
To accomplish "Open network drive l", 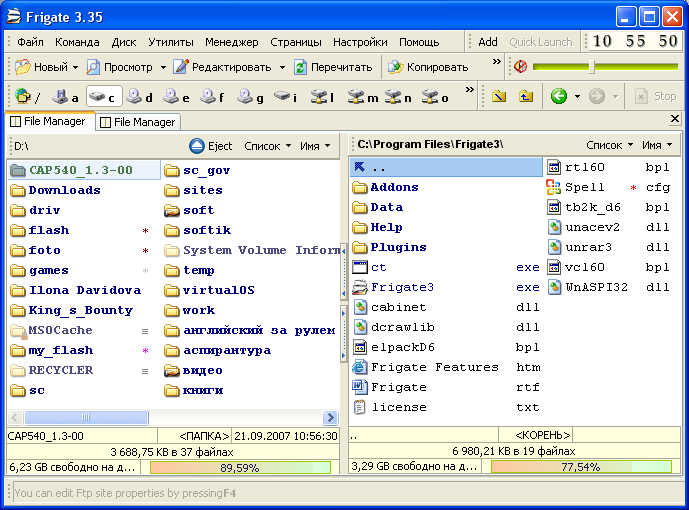I will [x=323, y=96].
